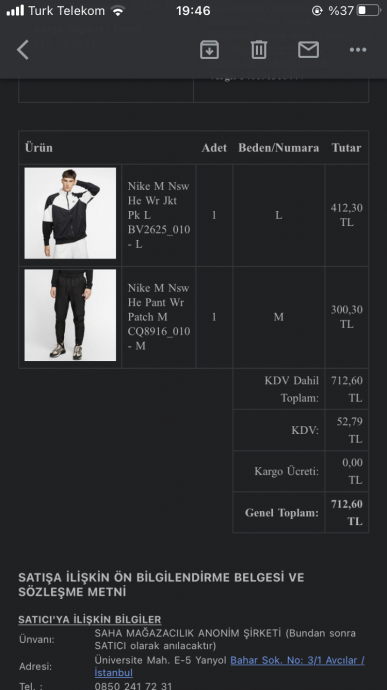Tap the İstanbul address link
Screen dimensions: 387x690
114,673
